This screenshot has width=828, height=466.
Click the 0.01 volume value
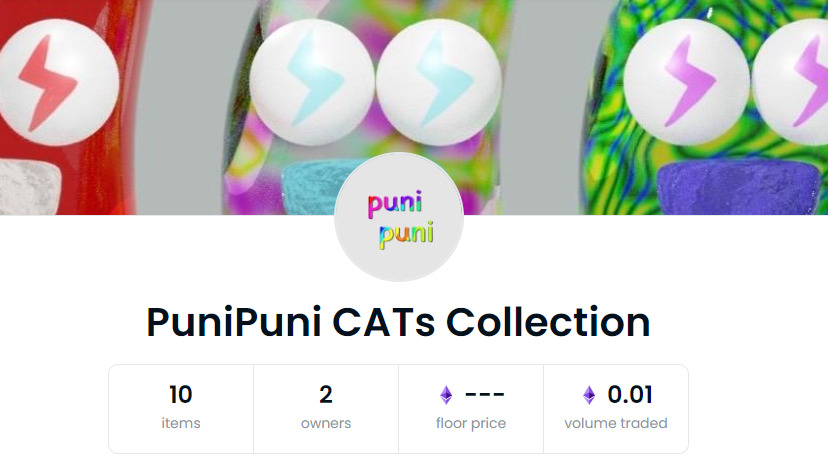630,395
